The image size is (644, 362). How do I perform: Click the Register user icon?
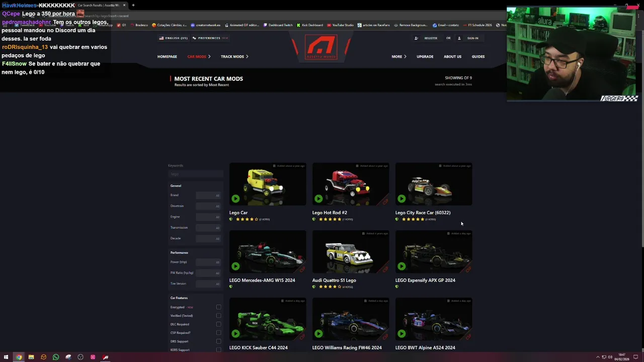[416, 38]
